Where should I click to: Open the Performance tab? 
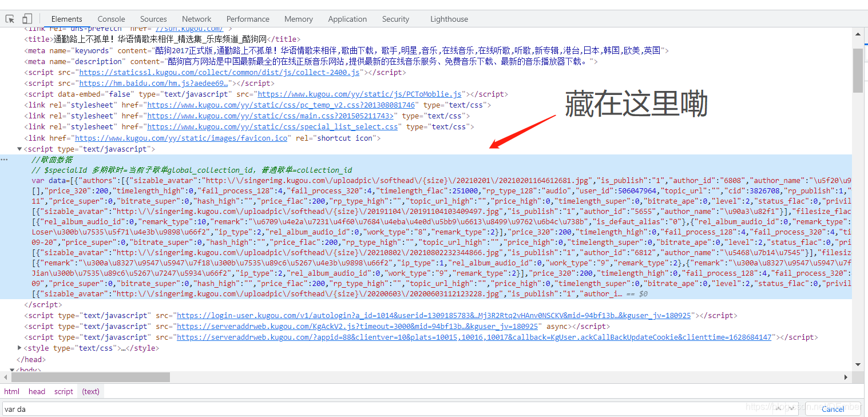pos(248,19)
